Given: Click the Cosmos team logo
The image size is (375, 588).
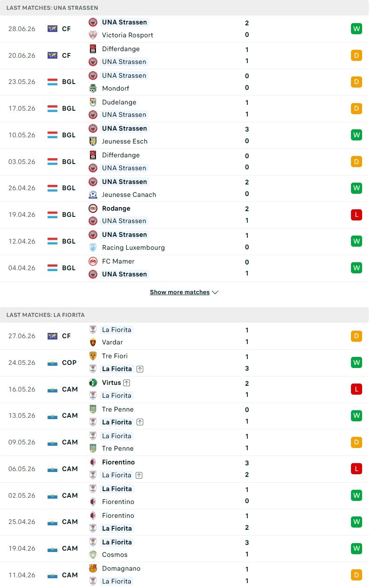Looking at the screenshot, I should (x=93, y=554).
